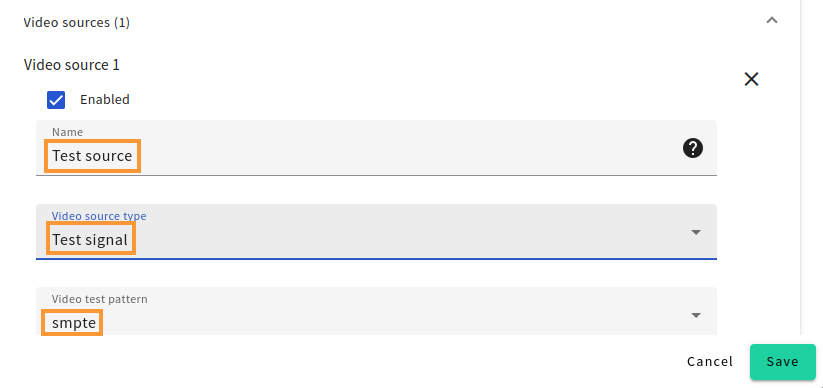
Task: Click the Video sources (1) header
Action: pos(77,23)
